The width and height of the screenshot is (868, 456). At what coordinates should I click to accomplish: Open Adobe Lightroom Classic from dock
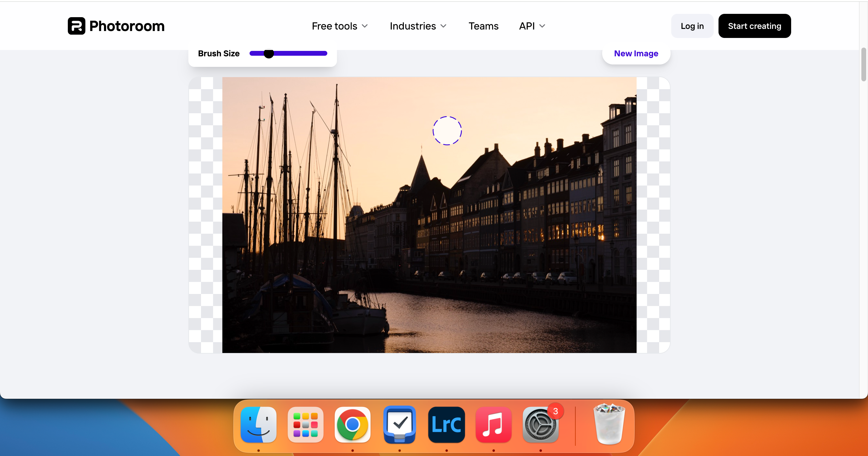[447, 424]
